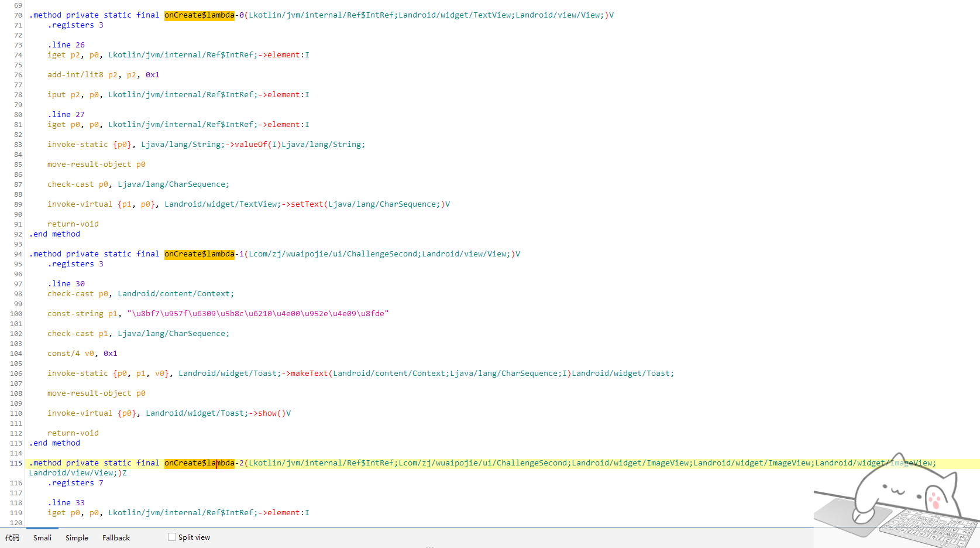Click line number 115 in the gutter
Image resolution: width=980 pixels, height=548 pixels.
tap(16, 463)
